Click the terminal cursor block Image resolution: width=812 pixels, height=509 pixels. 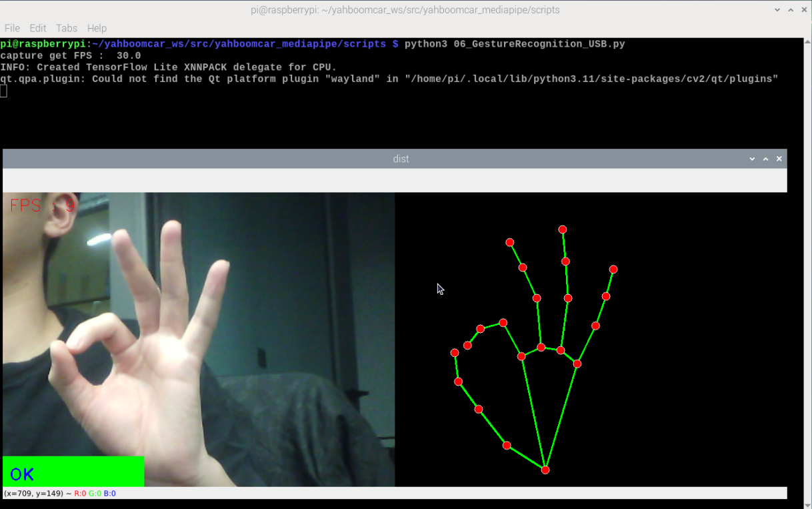pos(3,91)
